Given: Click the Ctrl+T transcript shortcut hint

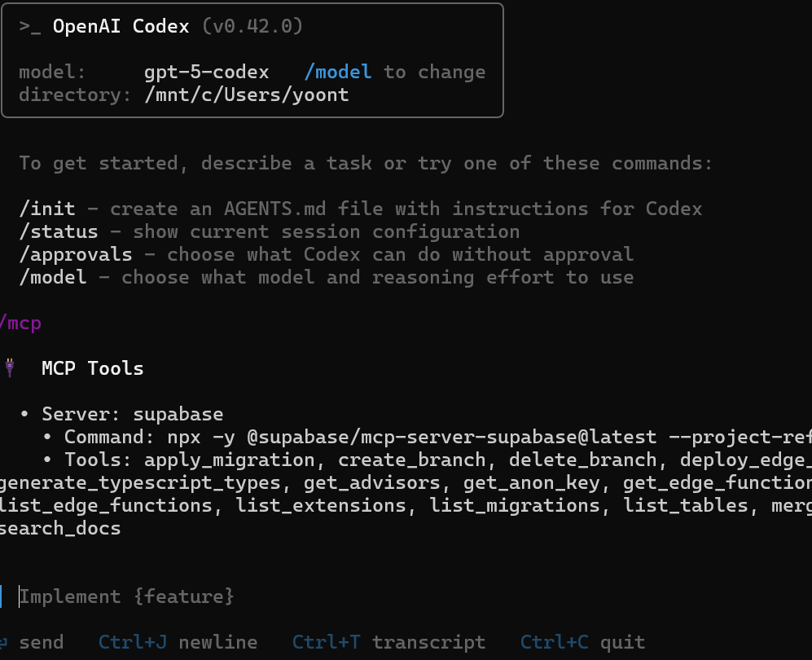Looking at the screenshot, I should pos(389,642).
